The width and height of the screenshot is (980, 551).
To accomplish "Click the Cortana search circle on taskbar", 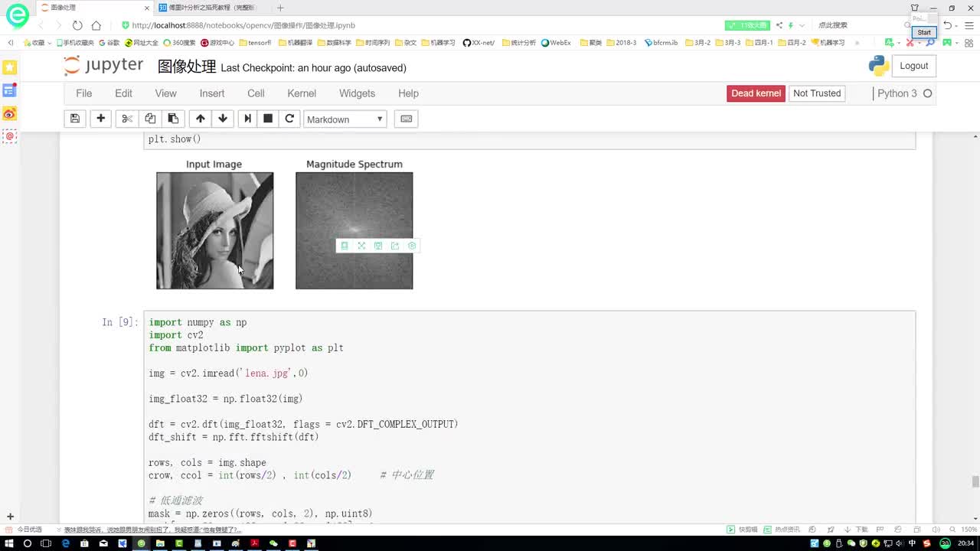I will coord(28,543).
